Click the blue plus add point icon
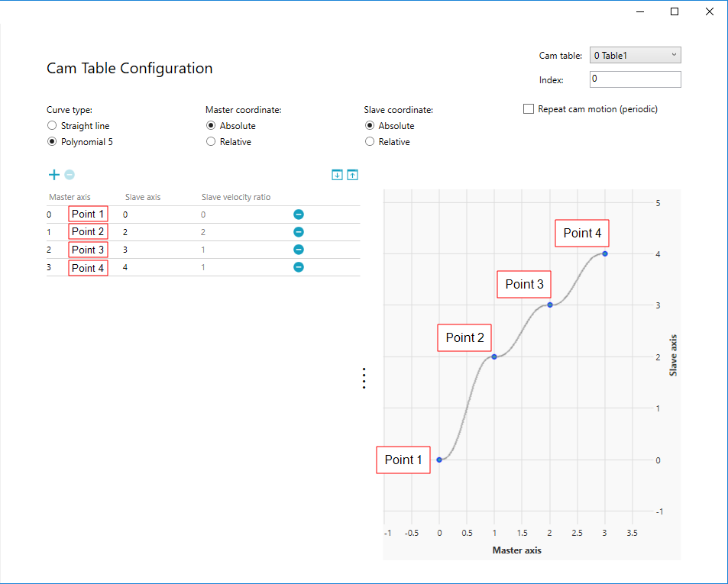Image resolution: width=728 pixels, height=584 pixels. click(x=53, y=175)
